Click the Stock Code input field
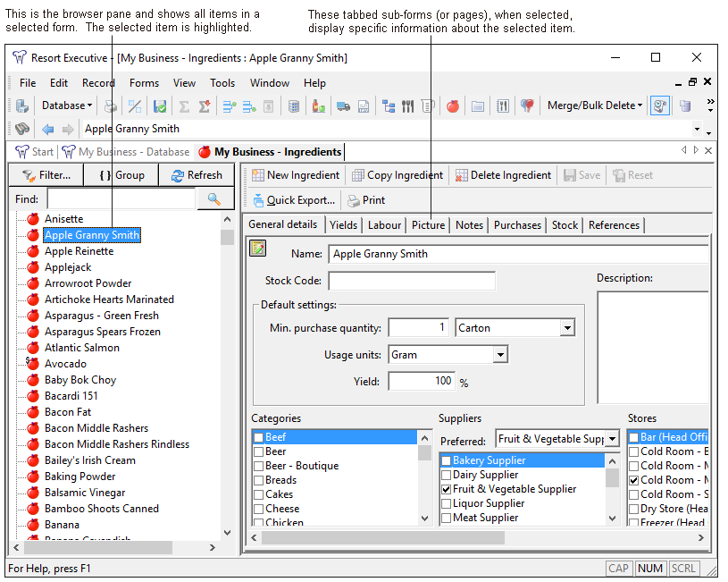 [x=412, y=282]
